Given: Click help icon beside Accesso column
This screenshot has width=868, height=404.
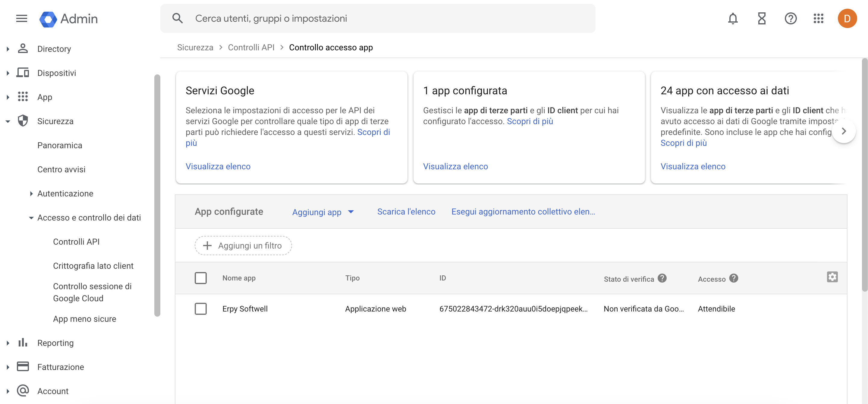Looking at the screenshot, I should (734, 278).
